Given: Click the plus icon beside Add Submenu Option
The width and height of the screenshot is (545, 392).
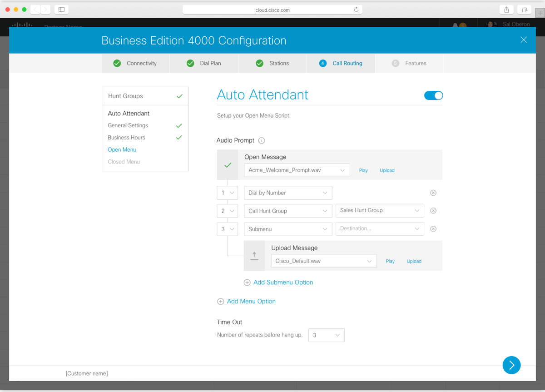Looking at the screenshot, I should click(x=247, y=283).
